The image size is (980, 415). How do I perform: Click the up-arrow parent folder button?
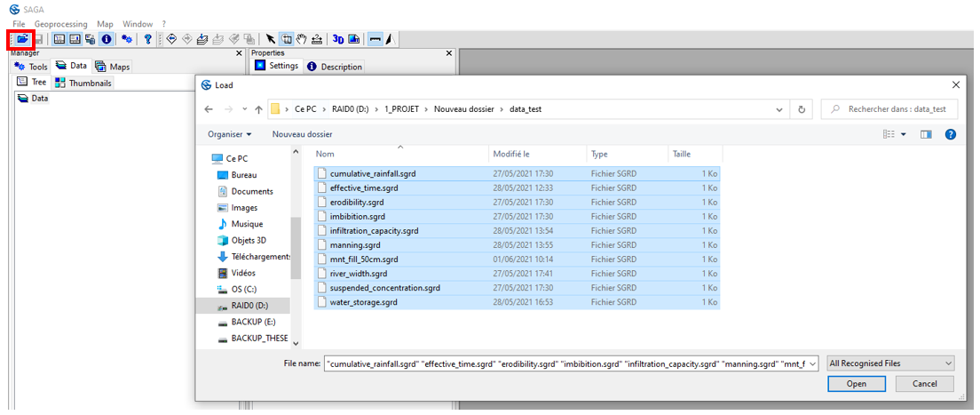coord(258,109)
